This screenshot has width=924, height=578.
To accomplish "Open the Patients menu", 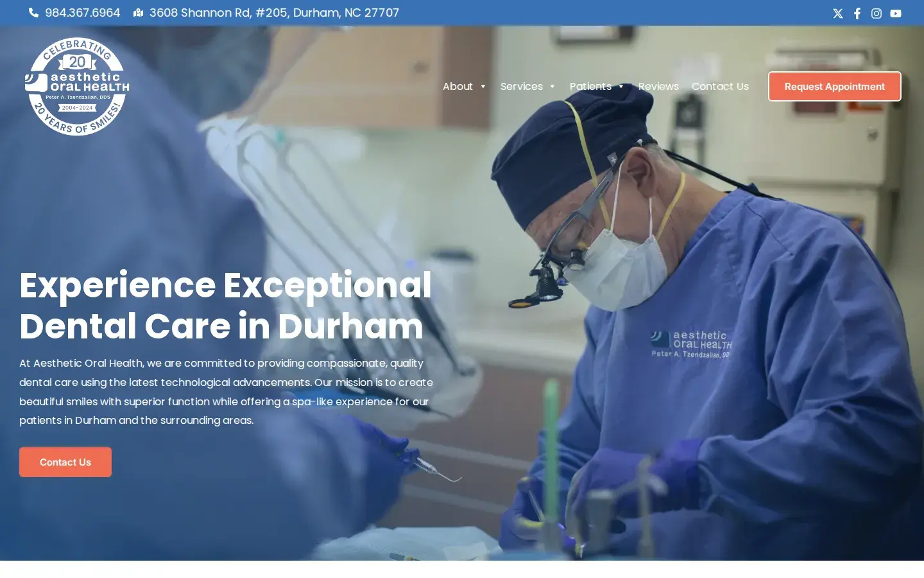I will 590,86.
